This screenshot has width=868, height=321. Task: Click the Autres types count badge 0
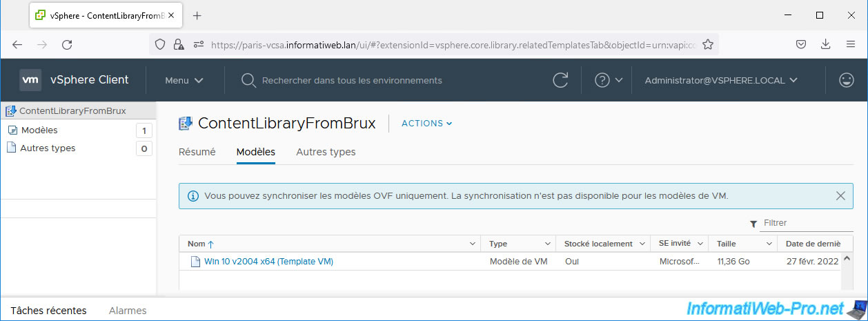click(x=144, y=148)
